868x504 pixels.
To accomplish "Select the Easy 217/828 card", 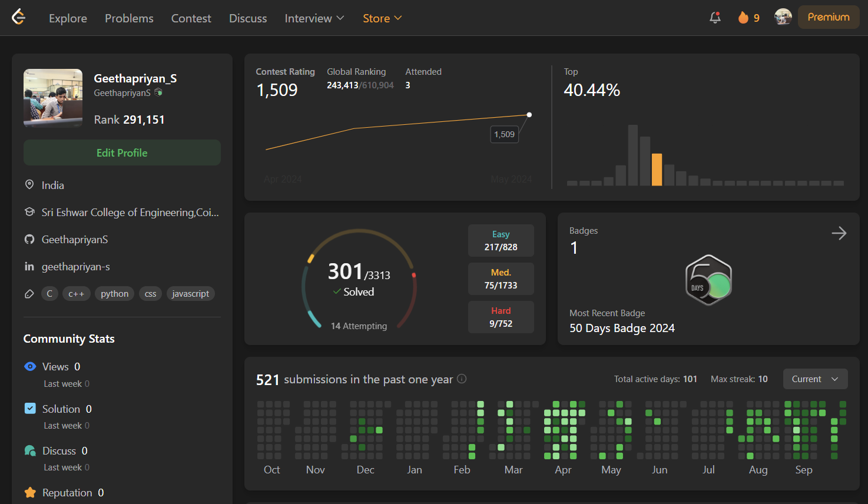I will (501, 240).
